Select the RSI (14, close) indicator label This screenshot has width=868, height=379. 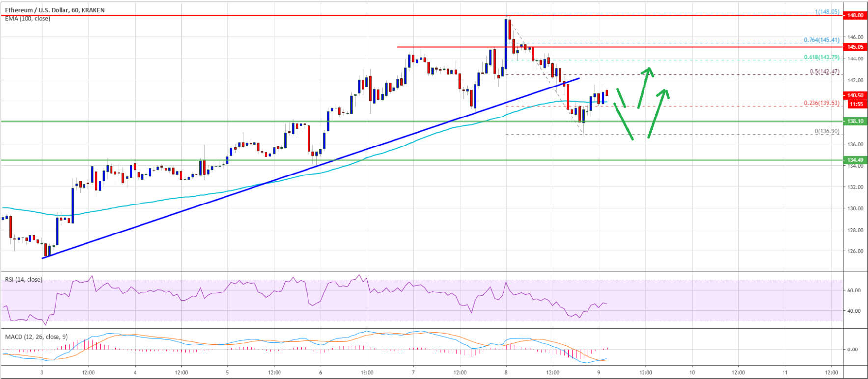[x=24, y=280]
